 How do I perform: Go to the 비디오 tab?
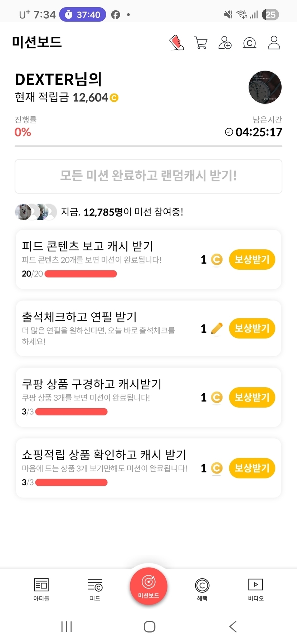[255, 589]
